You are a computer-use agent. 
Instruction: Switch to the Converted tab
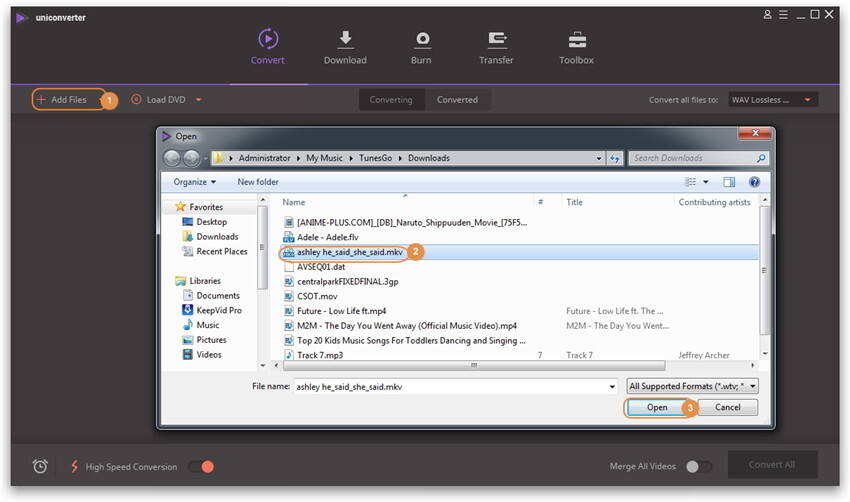click(458, 100)
